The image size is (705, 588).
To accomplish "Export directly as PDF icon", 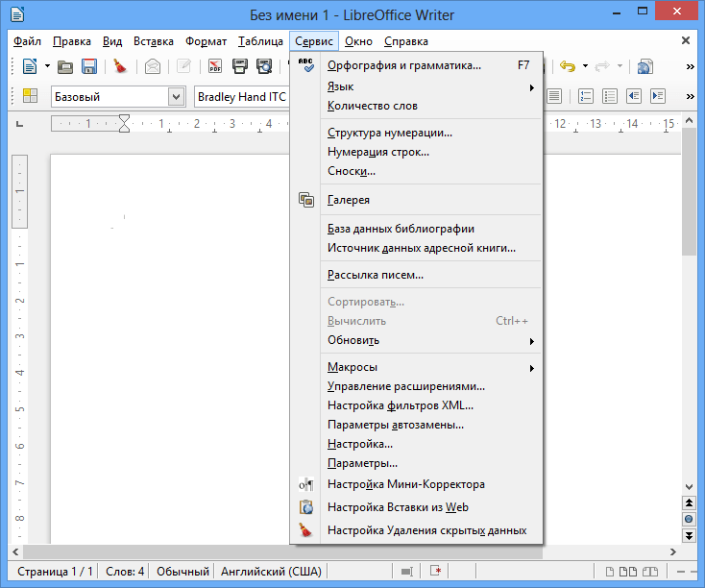I will (x=215, y=66).
